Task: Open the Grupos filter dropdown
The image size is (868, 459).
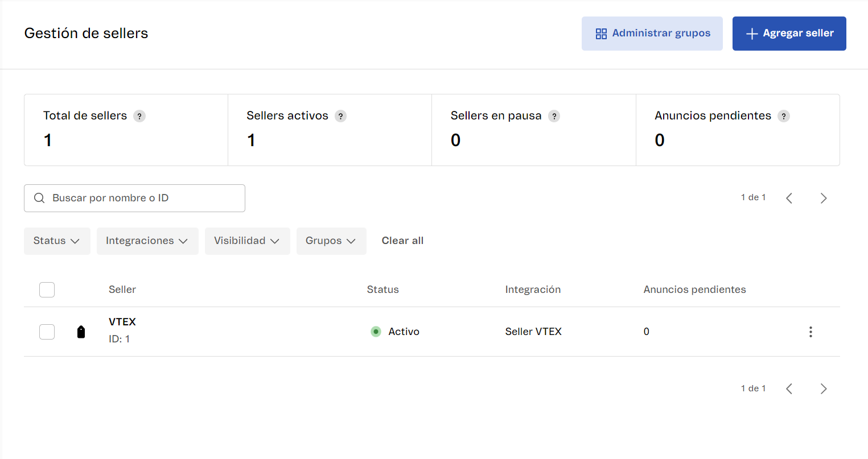Action: pyautogui.click(x=331, y=241)
